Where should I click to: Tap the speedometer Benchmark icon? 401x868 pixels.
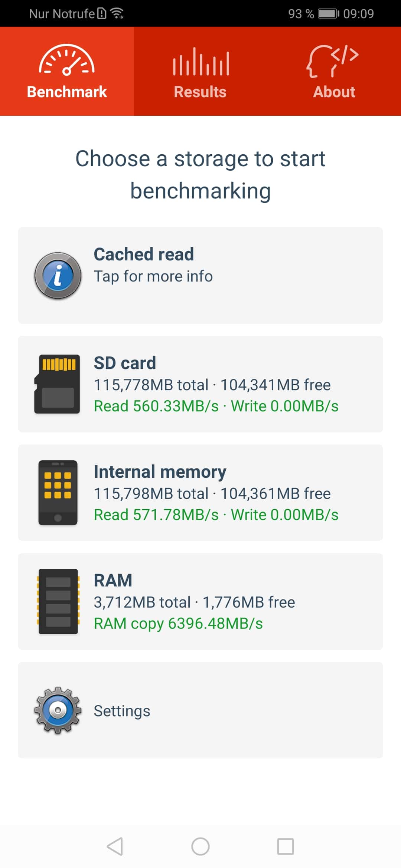[67, 60]
